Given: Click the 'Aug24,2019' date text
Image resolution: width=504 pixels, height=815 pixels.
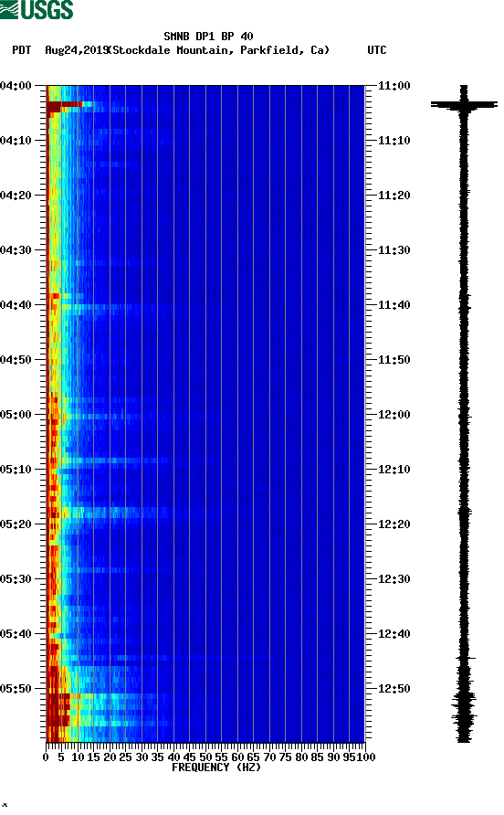Looking at the screenshot, I should click(77, 50).
